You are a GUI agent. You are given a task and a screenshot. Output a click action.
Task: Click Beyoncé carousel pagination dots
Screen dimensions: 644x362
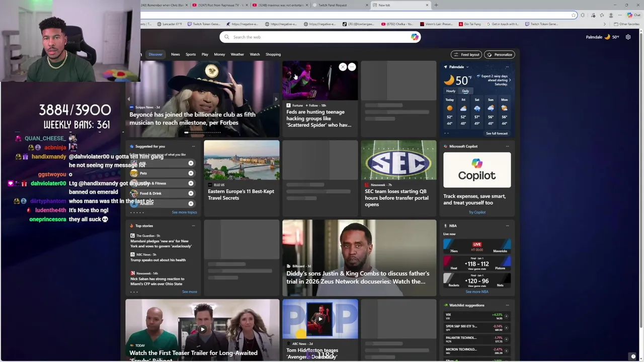tap(202, 133)
